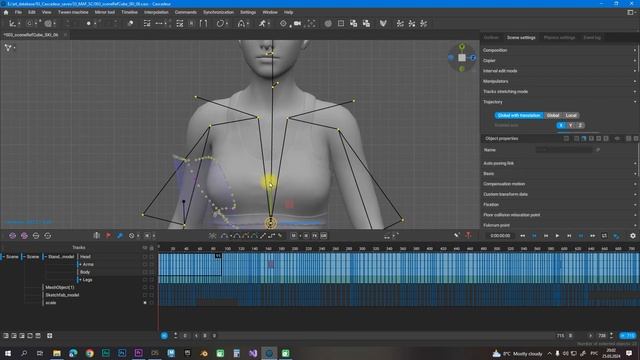Viewport: 640px width, 360px height.
Task: Open Chrome from the Windows taskbar
Action: [x=89, y=353]
